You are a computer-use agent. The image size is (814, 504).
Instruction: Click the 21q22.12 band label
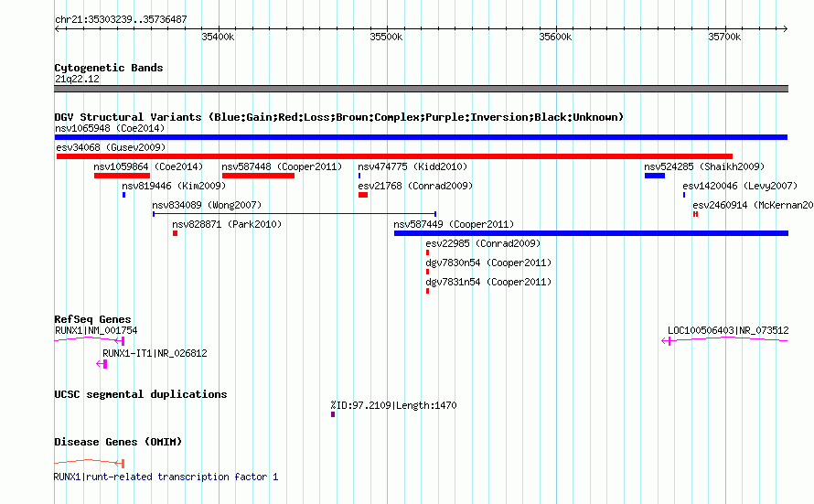(x=77, y=79)
